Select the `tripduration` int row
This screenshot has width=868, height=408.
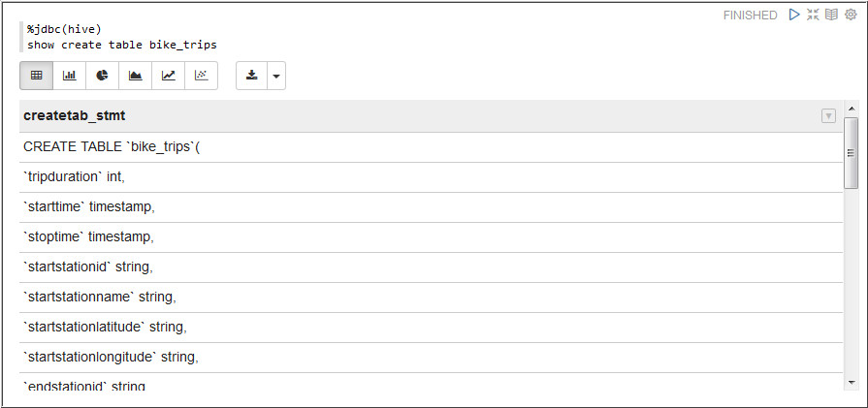[75, 177]
